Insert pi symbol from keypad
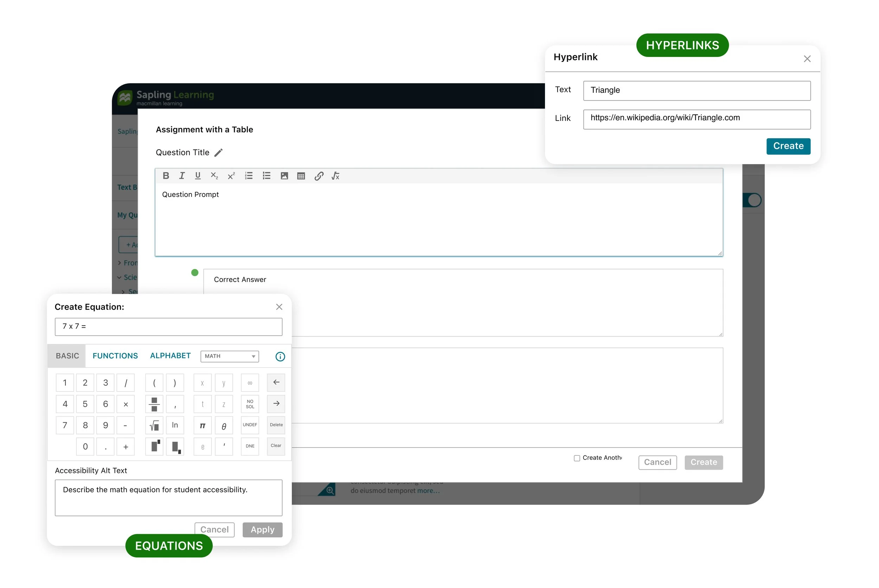The image size is (879, 588). [x=203, y=425]
